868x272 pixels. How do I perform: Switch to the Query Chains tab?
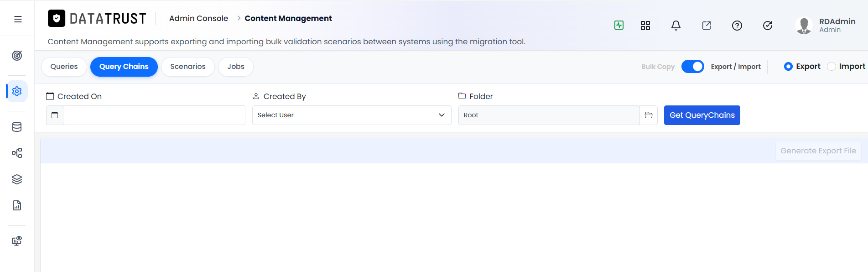pyautogui.click(x=124, y=67)
